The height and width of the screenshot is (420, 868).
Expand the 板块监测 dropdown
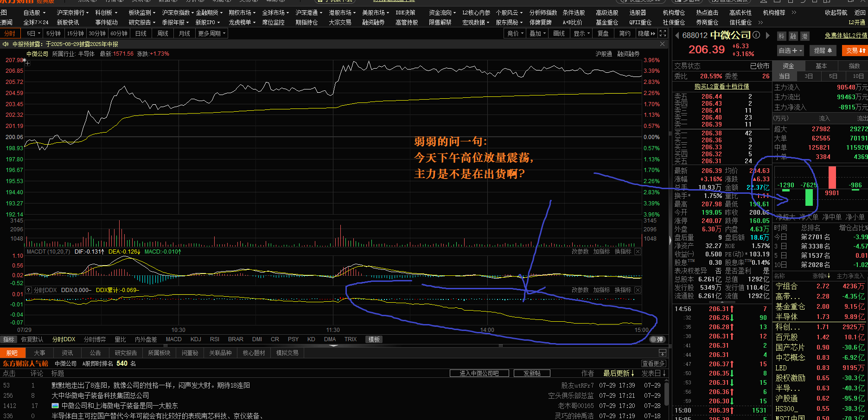(142, 13)
